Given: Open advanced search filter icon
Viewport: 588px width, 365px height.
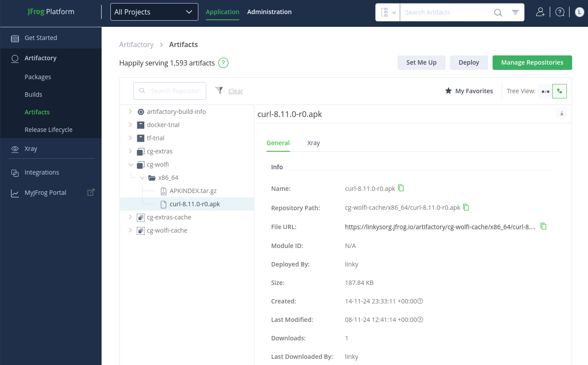Looking at the screenshot, I should [515, 12].
